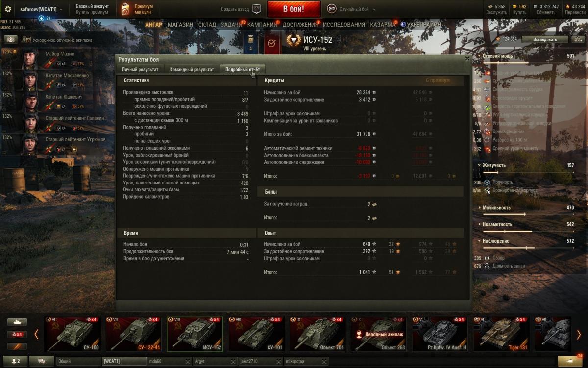
Task: Click the create platoon icon
Action: 256,9
